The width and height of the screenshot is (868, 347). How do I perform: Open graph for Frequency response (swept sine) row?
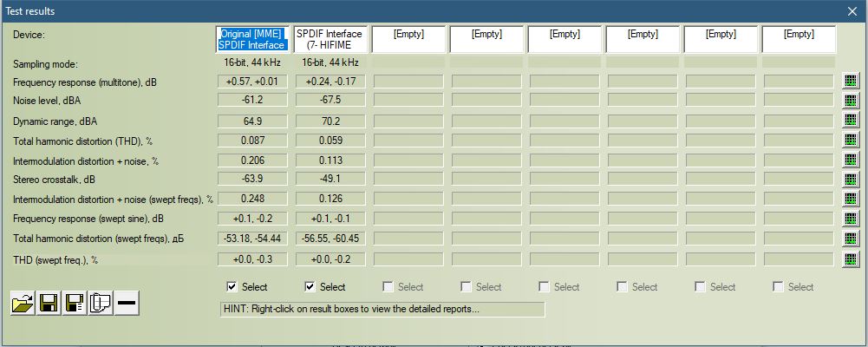click(x=850, y=219)
